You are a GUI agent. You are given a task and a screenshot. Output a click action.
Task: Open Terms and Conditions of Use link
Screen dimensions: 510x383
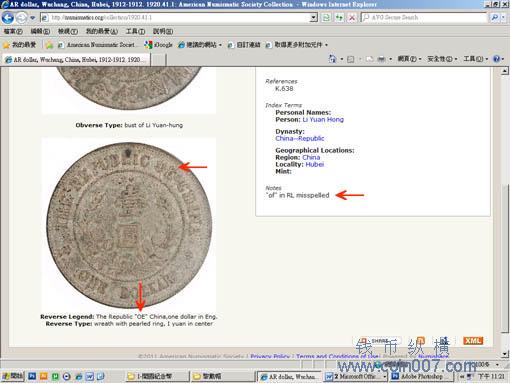point(338,356)
